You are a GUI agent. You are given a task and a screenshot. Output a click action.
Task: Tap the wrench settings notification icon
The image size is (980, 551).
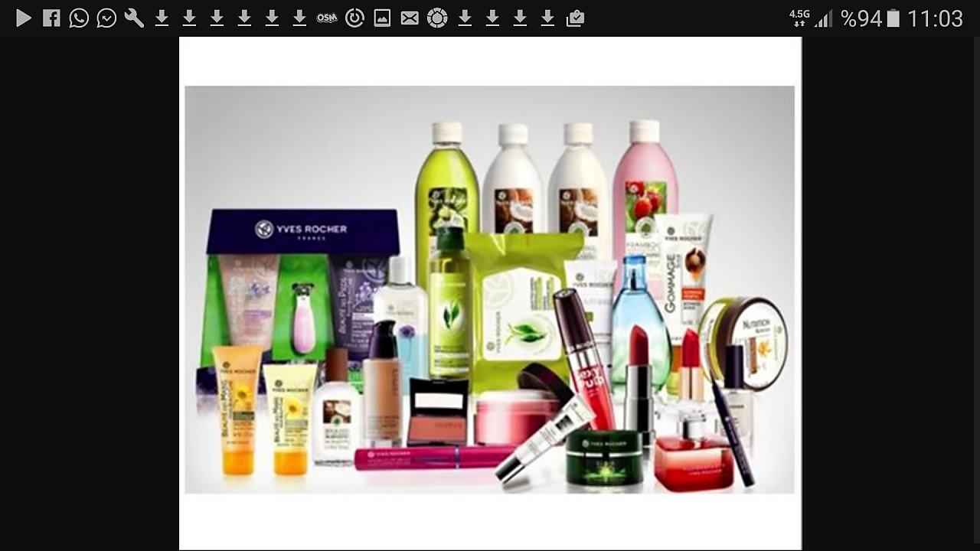point(134,18)
